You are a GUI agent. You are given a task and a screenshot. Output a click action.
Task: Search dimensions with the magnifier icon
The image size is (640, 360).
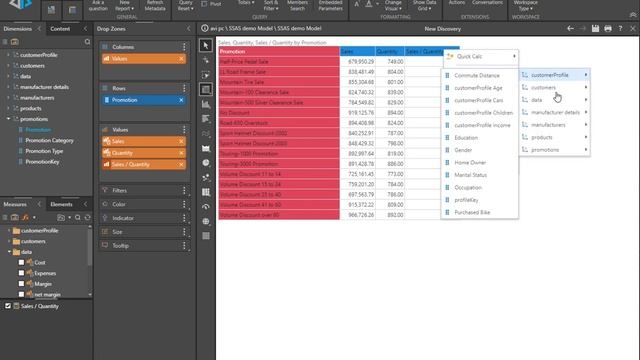tap(87, 42)
